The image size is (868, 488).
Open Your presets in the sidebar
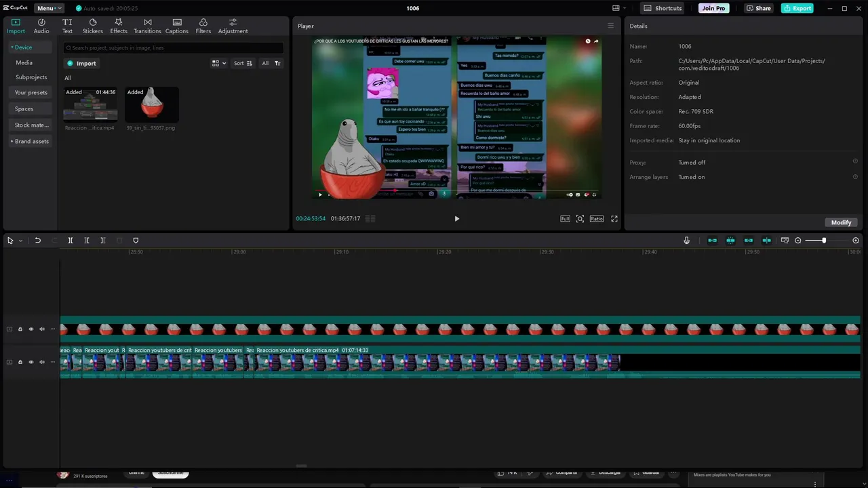pyautogui.click(x=31, y=92)
